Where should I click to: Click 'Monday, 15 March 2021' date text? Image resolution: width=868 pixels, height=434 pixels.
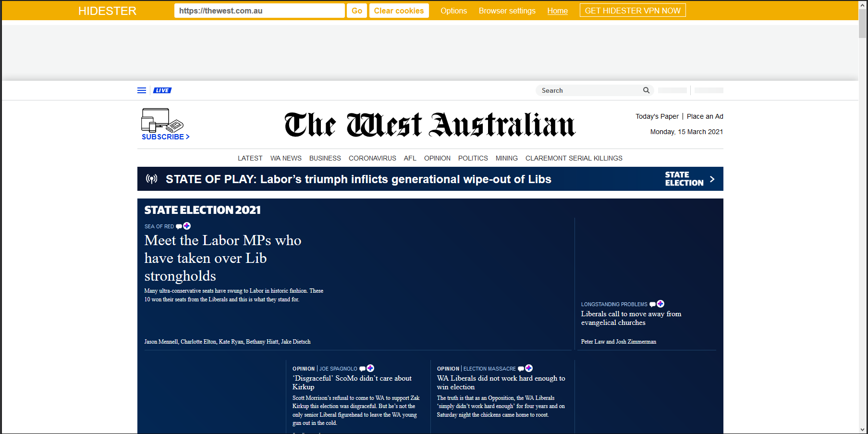coord(686,132)
